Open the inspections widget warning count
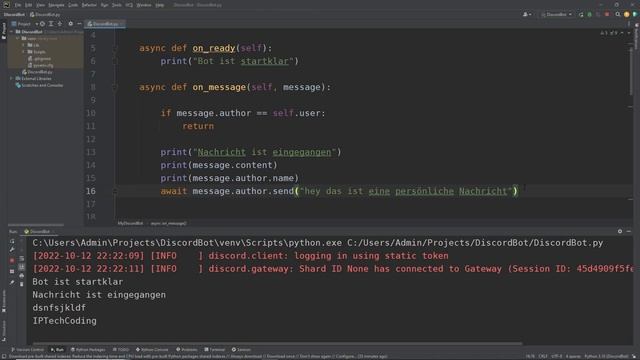 point(610,33)
